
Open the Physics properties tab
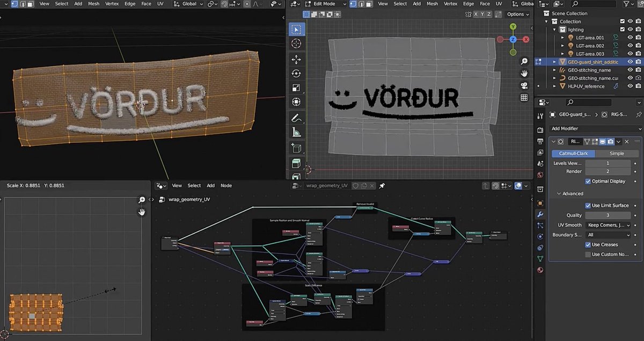[540, 236]
